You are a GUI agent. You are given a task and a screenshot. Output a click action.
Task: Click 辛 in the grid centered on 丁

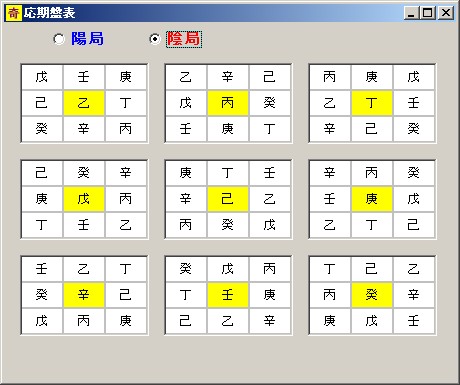tap(330, 129)
